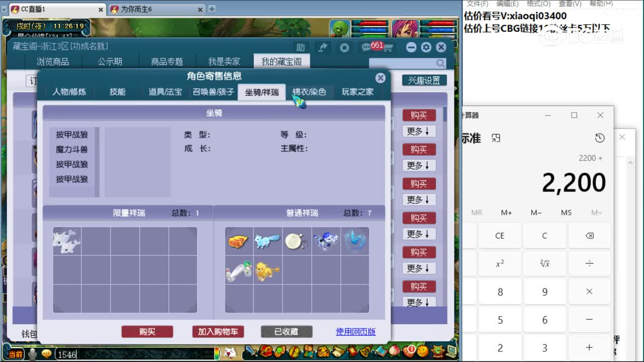644x362 pixels.
Task: Open calculator history with the clock icon
Action: click(600, 137)
